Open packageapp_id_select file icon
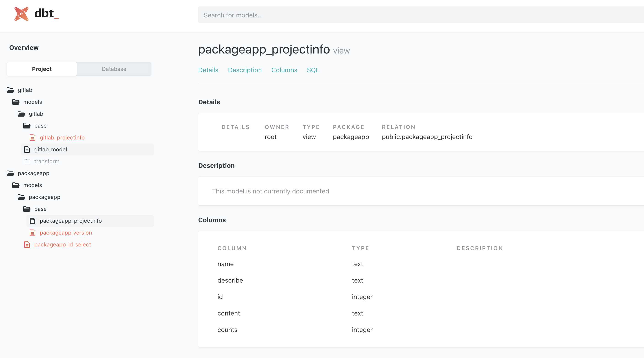This screenshot has height=358, width=644. [27, 245]
